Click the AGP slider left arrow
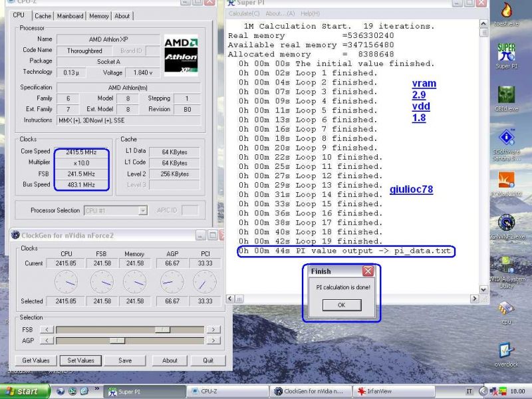The image size is (532, 399). pos(47,340)
